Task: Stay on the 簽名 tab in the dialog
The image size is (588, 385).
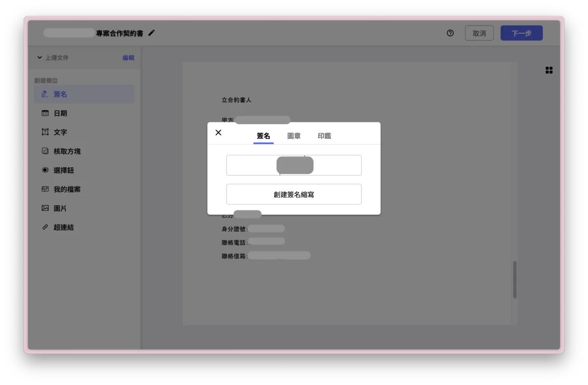Action: coord(263,136)
